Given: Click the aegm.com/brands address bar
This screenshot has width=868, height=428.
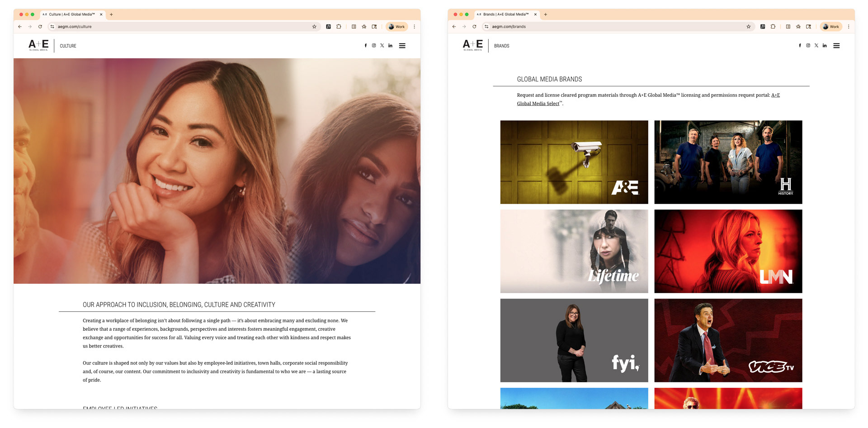Looking at the screenshot, I should (x=618, y=27).
